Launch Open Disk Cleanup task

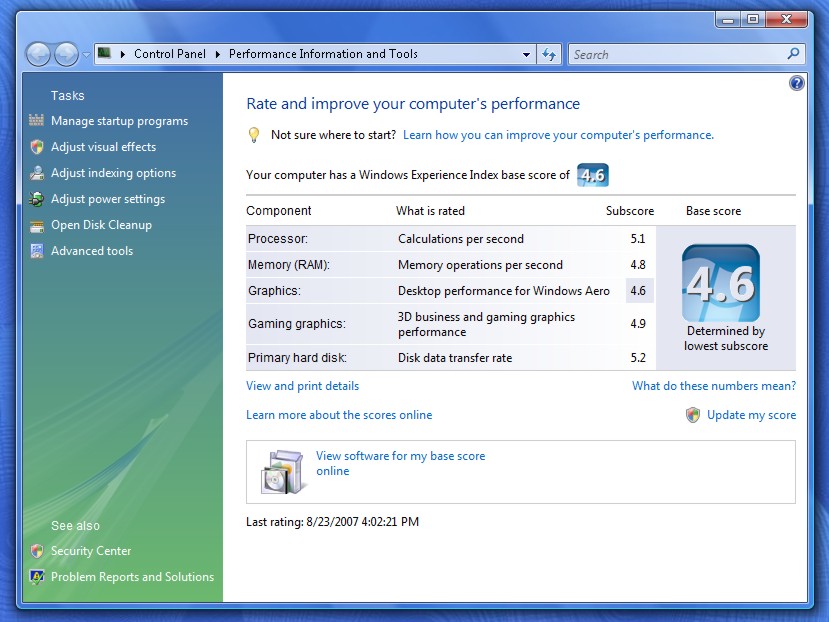[x=102, y=225]
